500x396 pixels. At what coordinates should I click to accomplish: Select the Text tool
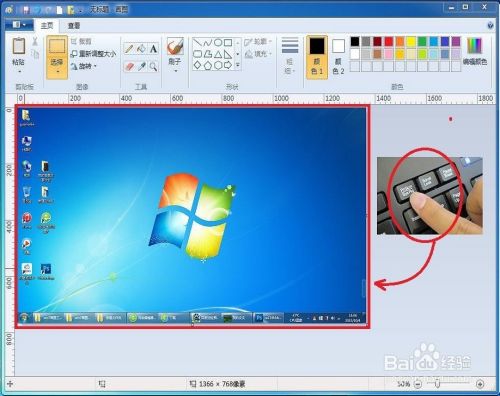[x=153, y=49]
